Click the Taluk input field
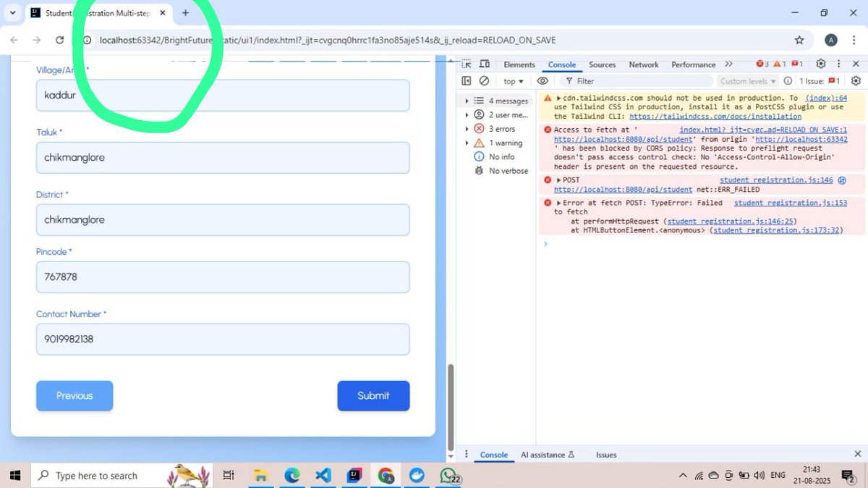This screenshot has height=488, width=868. click(x=223, y=157)
